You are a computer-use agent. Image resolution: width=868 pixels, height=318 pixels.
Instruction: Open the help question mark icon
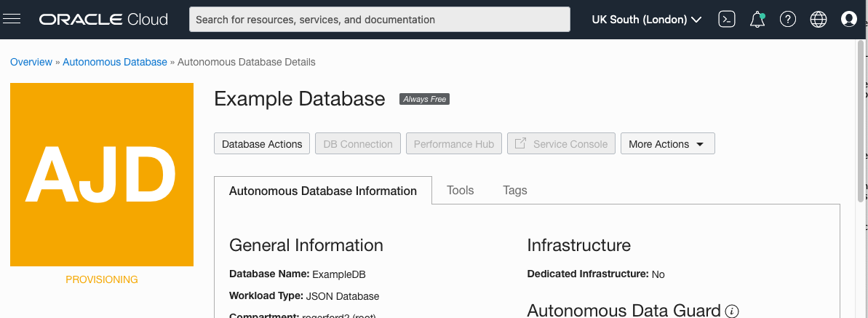click(788, 20)
